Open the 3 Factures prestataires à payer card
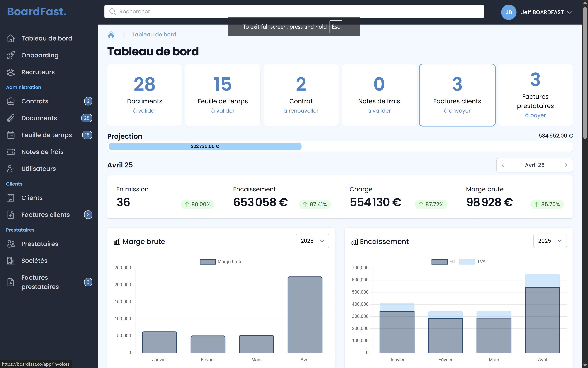 [x=535, y=95]
